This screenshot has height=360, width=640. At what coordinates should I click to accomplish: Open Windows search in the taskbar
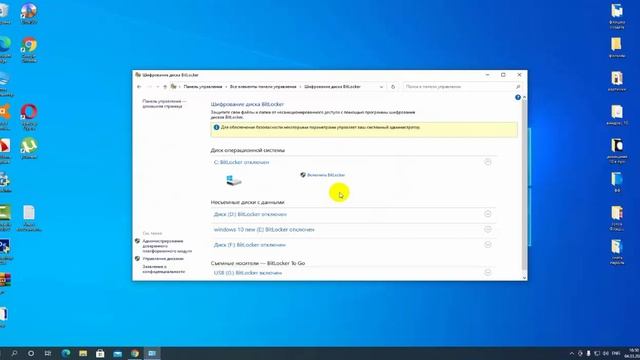[14, 353]
